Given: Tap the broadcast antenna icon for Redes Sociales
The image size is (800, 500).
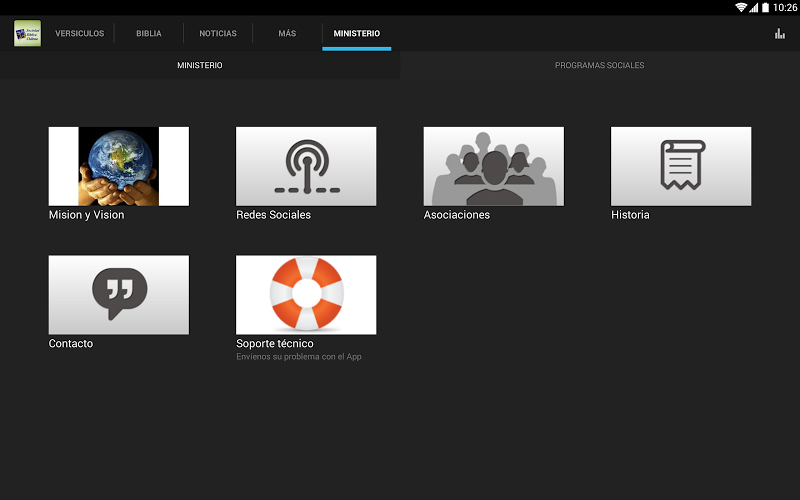Looking at the screenshot, I should (x=306, y=166).
